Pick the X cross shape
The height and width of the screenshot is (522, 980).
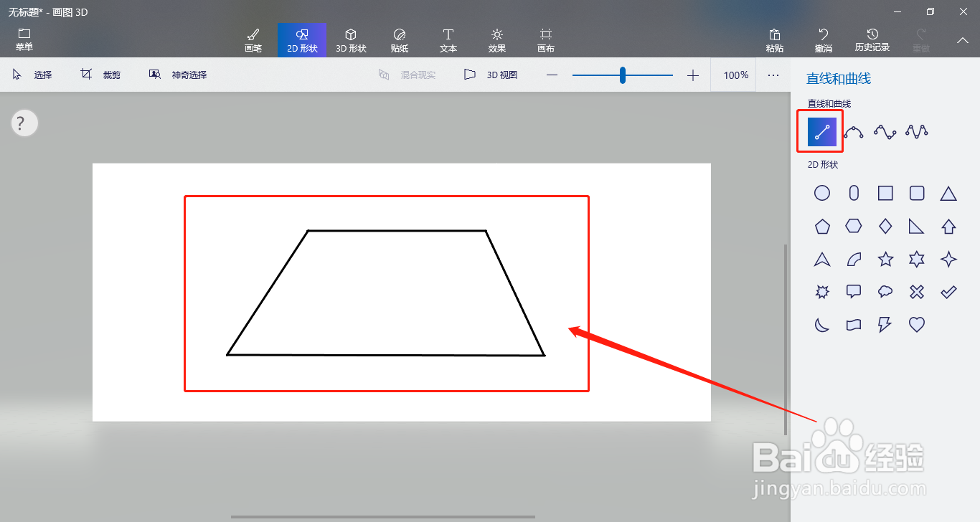point(917,292)
